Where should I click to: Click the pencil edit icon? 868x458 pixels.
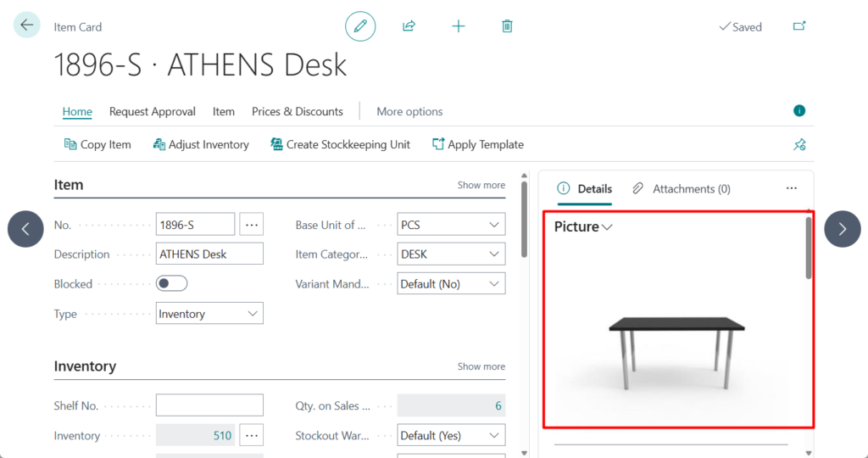tap(360, 26)
